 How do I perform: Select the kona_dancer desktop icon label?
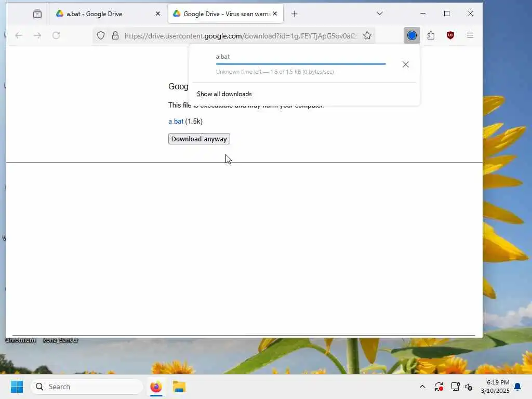pyautogui.click(x=61, y=340)
